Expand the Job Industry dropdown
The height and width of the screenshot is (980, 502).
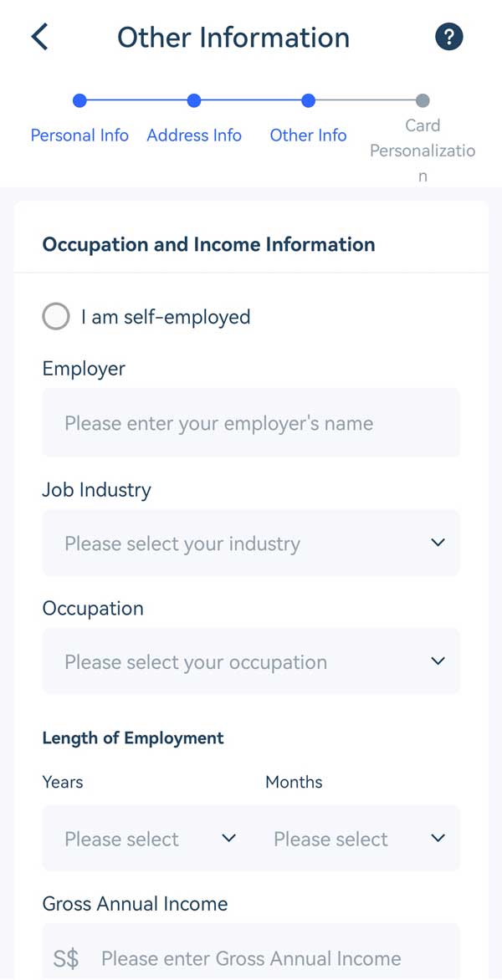click(251, 544)
